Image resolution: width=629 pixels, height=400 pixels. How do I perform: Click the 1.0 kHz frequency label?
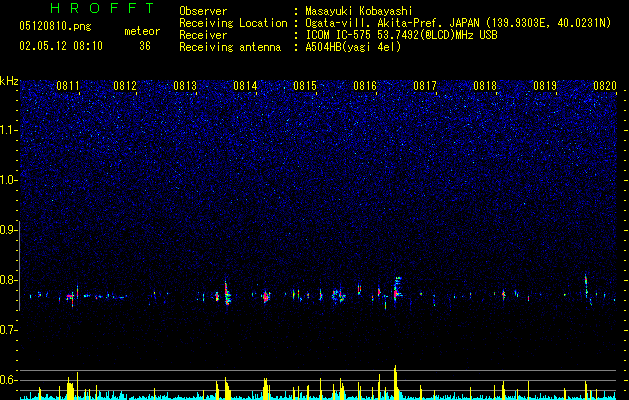click(x=9, y=180)
